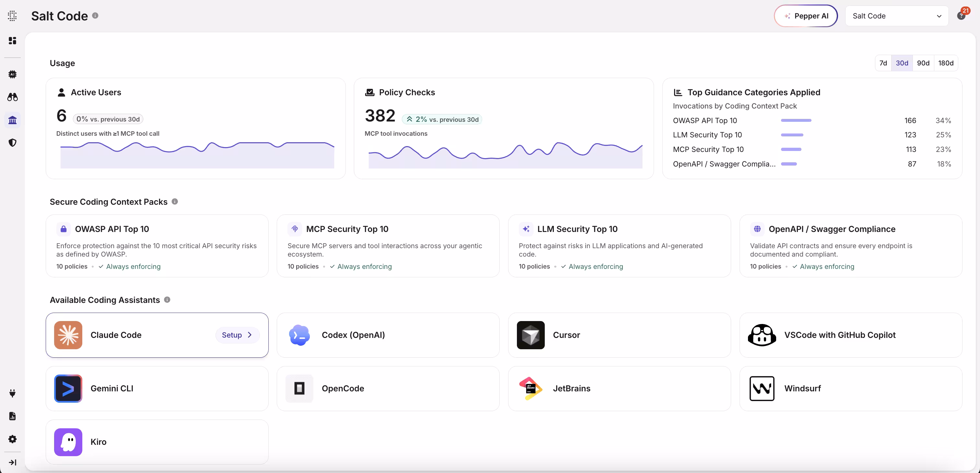Click info icon beside Secure Coding Context Packs

pyautogui.click(x=175, y=202)
